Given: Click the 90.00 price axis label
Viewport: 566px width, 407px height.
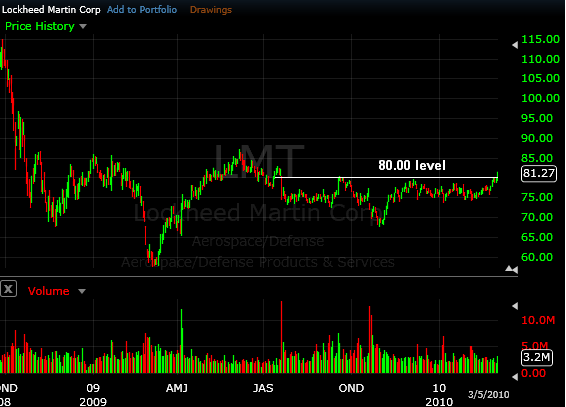Looking at the screenshot, I should point(537,138).
